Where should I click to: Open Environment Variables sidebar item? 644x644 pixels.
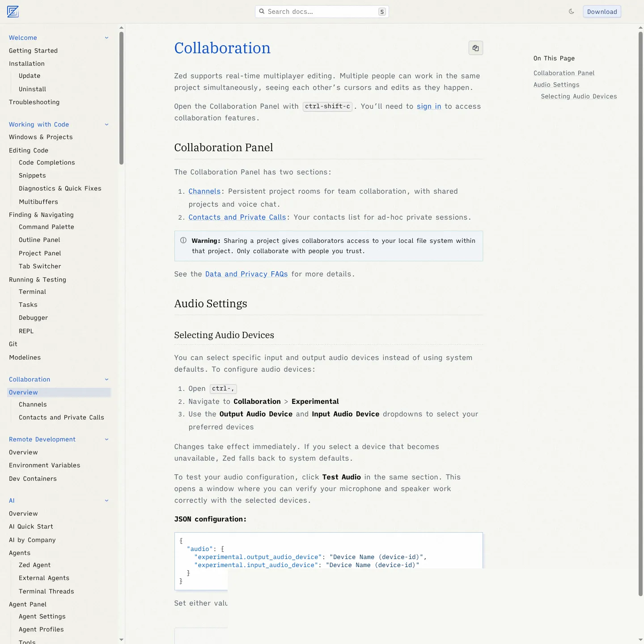pyautogui.click(x=44, y=465)
